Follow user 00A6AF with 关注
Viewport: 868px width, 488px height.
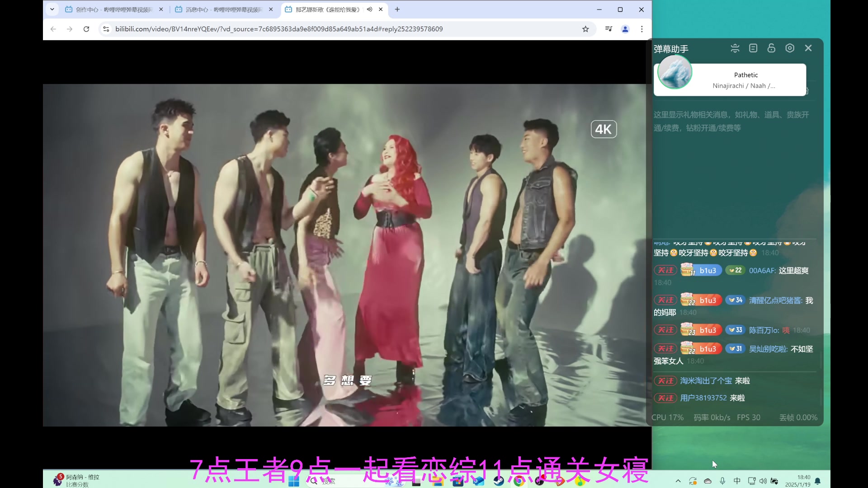click(x=665, y=270)
